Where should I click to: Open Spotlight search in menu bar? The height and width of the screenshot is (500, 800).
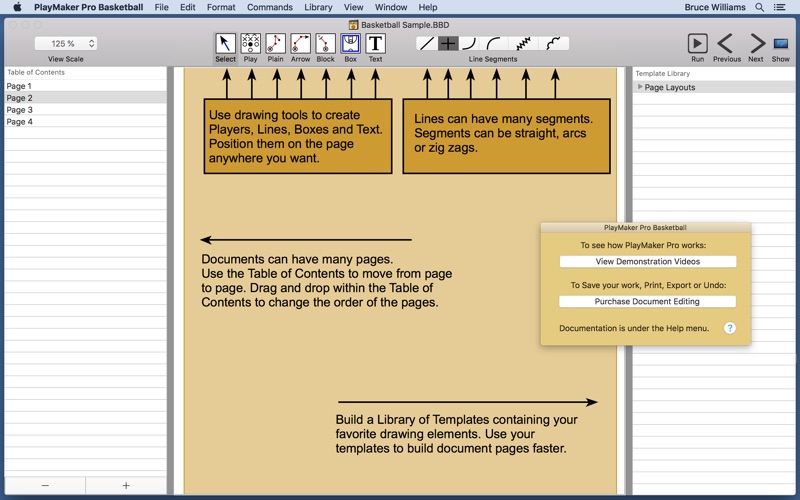760,7
